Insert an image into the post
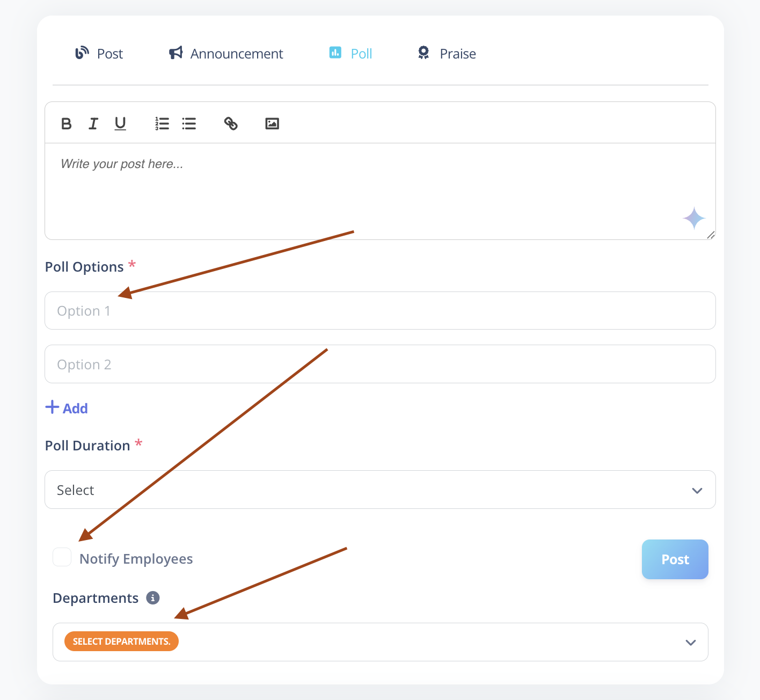Image resolution: width=760 pixels, height=700 pixels. [x=272, y=123]
